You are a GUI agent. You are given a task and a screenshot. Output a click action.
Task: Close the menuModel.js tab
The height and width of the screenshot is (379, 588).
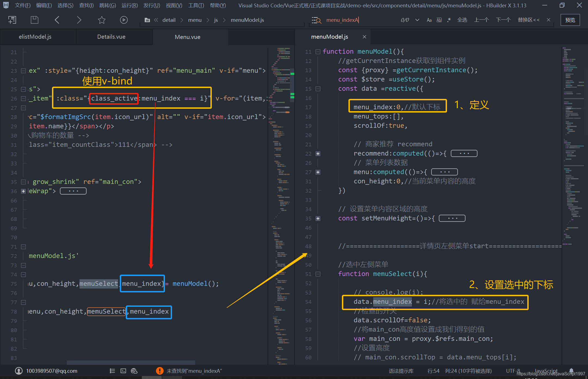(365, 37)
